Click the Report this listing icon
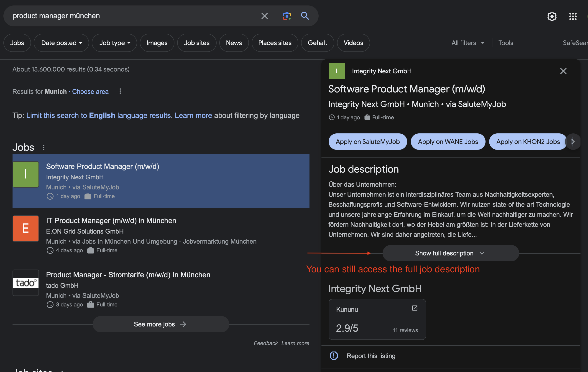This screenshot has height=372, width=588. (334, 356)
